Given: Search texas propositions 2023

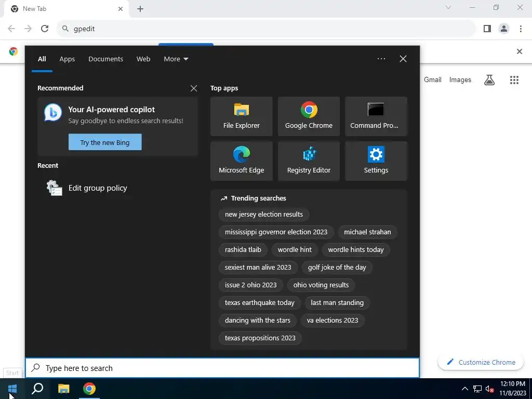Looking at the screenshot, I should pos(260,338).
